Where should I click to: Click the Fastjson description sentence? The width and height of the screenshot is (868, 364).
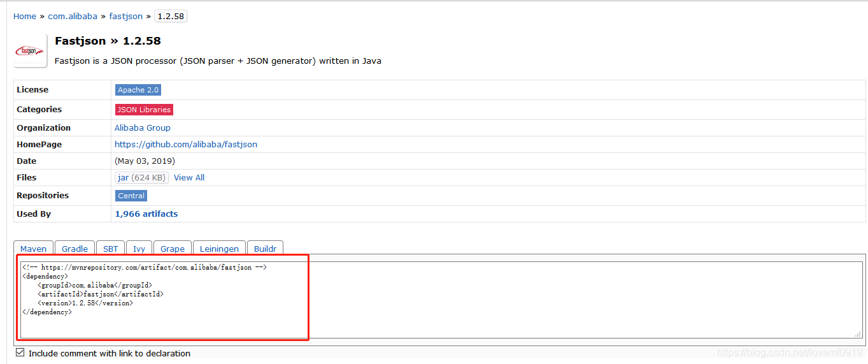218,61
